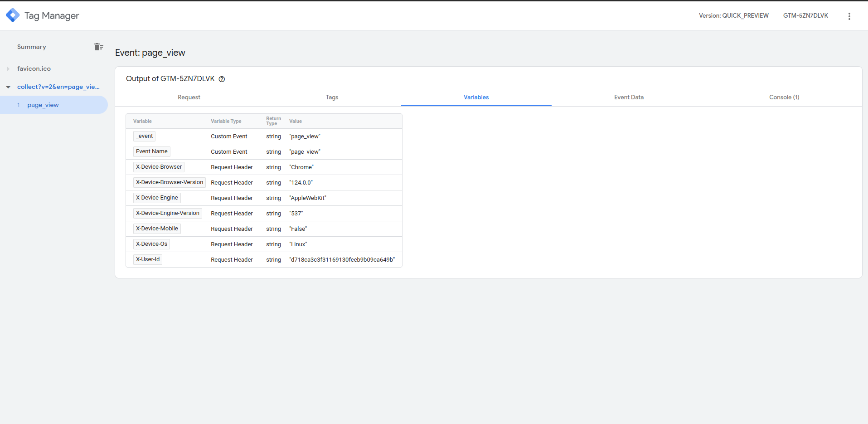Select the page_view event in the sidebar
The image size is (868, 424).
point(43,105)
